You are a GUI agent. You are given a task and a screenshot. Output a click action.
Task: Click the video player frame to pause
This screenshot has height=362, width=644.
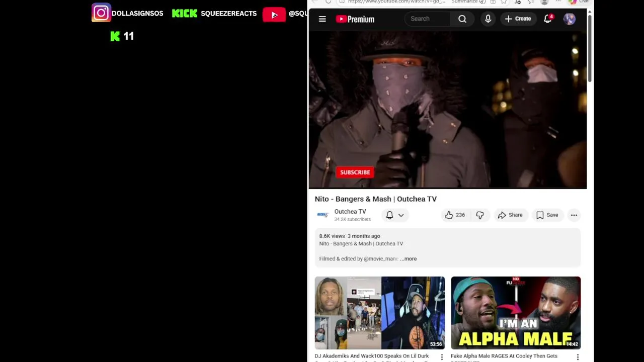[x=447, y=110]
